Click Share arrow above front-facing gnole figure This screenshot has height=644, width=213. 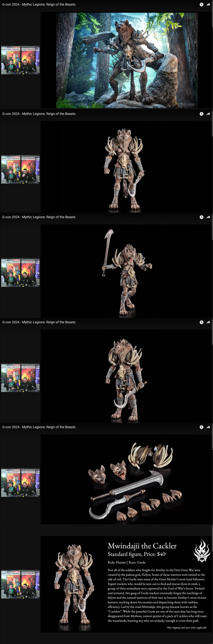click(208, 114)
